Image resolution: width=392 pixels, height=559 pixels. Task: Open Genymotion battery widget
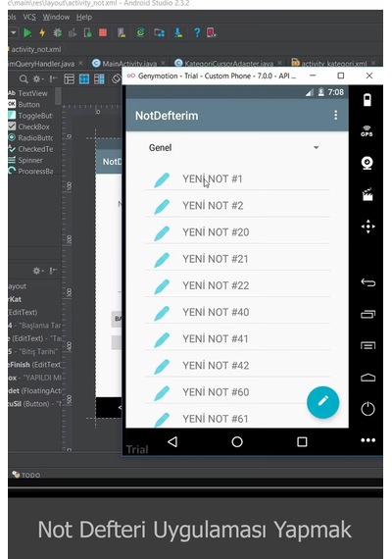[x=367, y=100]
